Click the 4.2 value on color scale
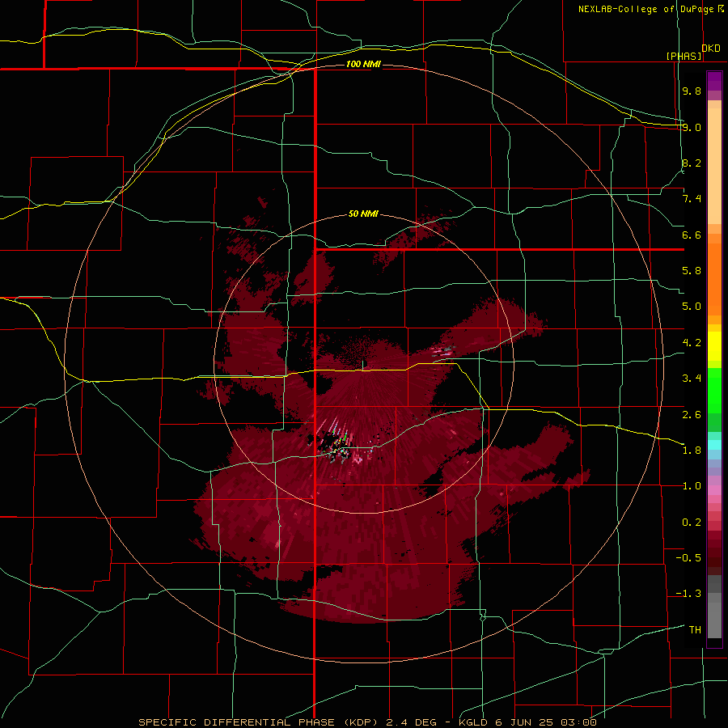The image size is (728, 728). 692,343
